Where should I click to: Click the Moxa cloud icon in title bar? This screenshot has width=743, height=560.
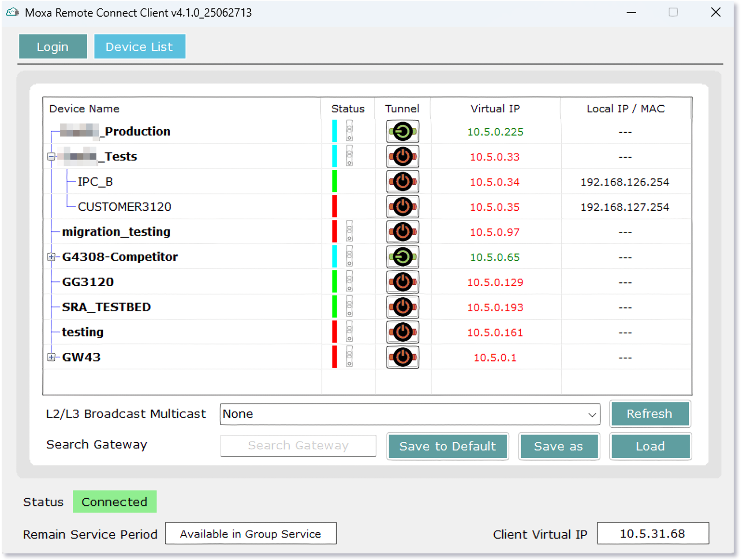click(x=13, y=12)
